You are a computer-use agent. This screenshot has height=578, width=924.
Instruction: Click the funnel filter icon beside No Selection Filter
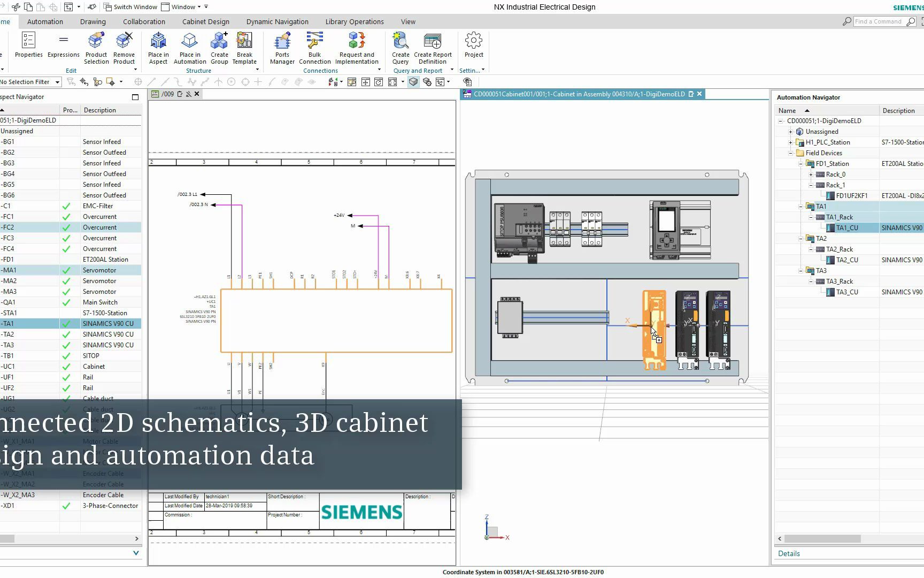[70, 82]
